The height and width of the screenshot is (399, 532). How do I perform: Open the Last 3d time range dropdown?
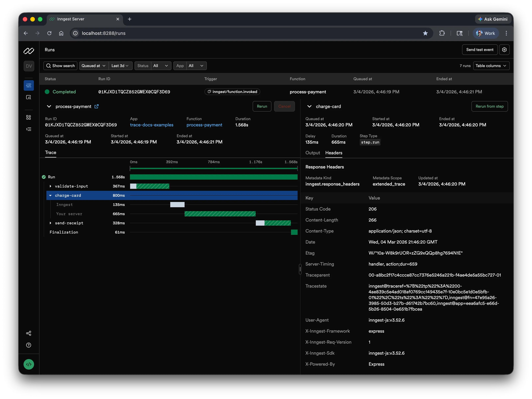[120, 66]
